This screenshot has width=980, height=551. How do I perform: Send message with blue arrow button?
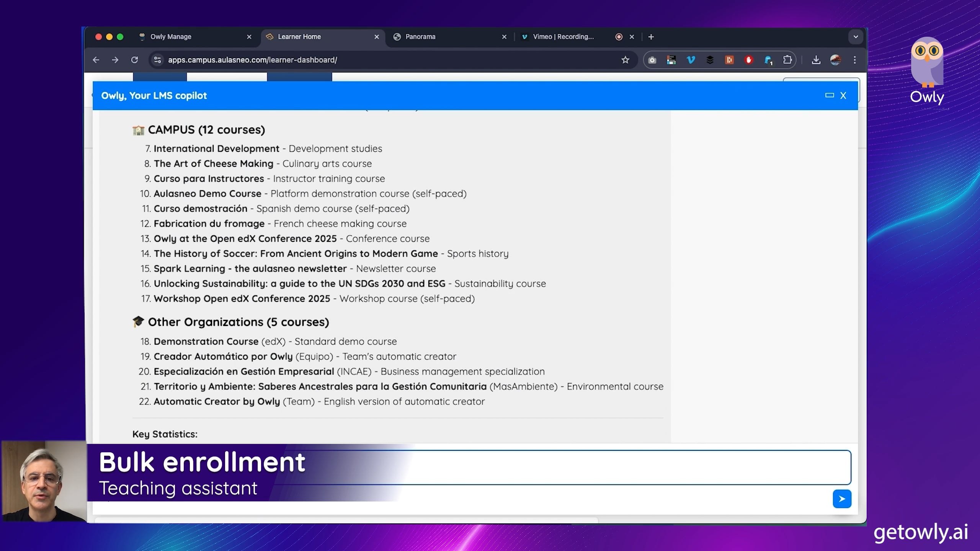(x=842, y=499)
